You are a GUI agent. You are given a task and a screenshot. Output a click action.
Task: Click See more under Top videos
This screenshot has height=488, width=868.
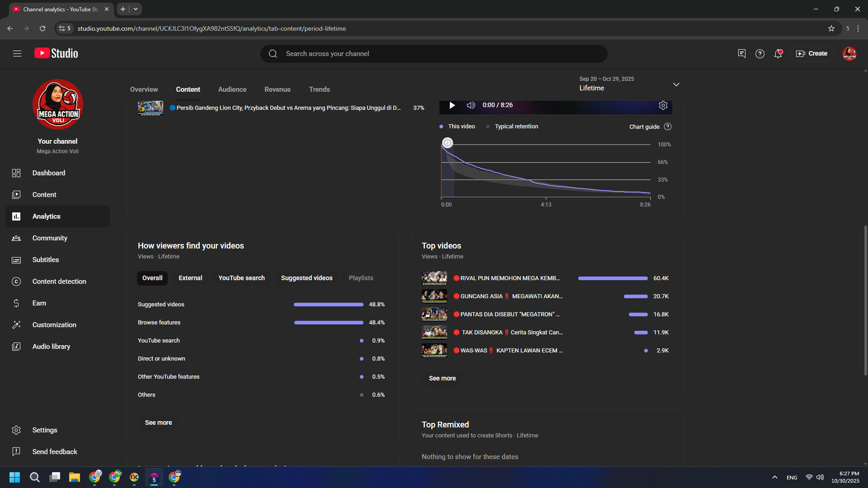(x=442, y=378)
